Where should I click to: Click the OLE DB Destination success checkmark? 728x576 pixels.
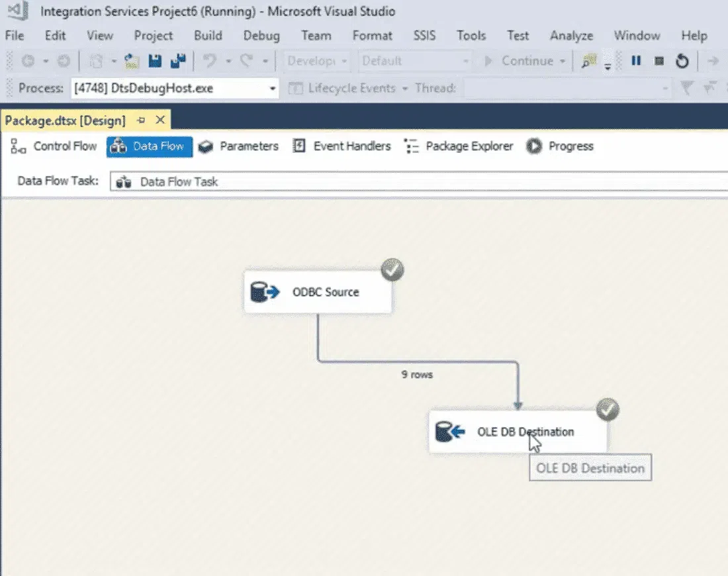coord(608,409)
